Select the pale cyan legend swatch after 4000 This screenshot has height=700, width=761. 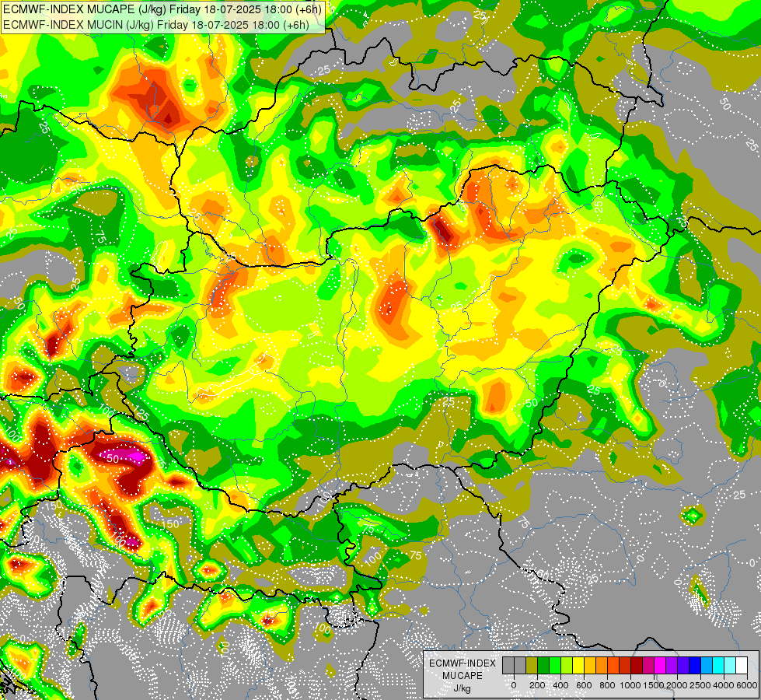tap(731, 665)
